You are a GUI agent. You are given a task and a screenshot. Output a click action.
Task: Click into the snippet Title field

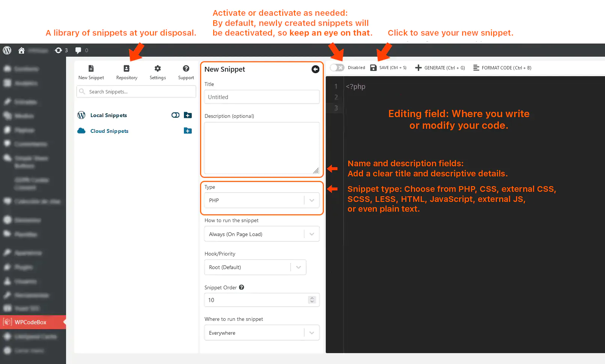coord(262,97)
